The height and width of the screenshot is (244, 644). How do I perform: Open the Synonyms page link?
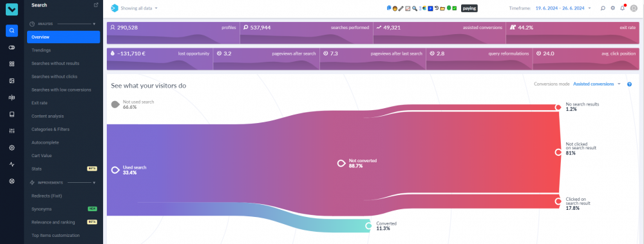(41, 209)
